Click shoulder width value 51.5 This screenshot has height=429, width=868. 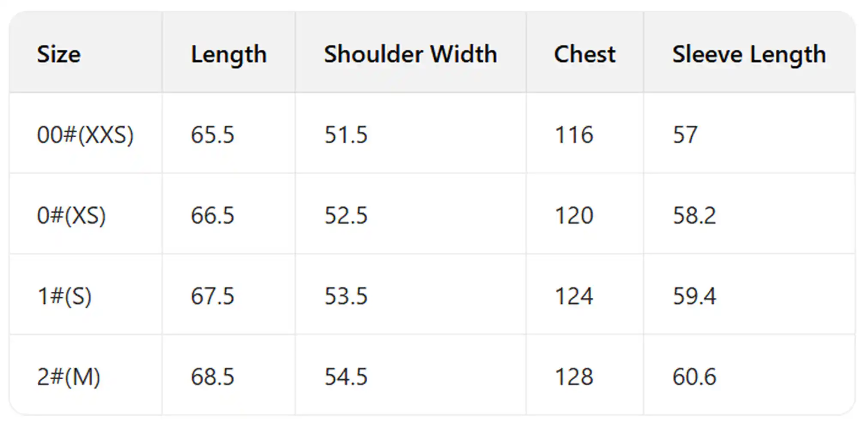pos(346,135)
